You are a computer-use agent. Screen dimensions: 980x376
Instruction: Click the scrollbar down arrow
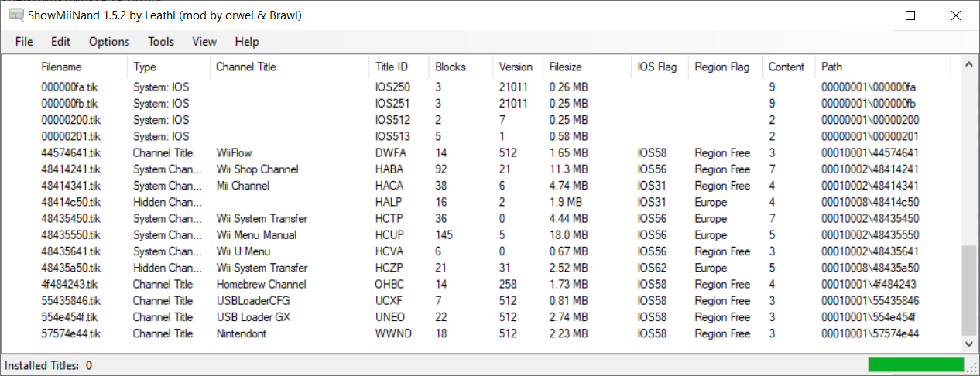click(x=968, y=344)
